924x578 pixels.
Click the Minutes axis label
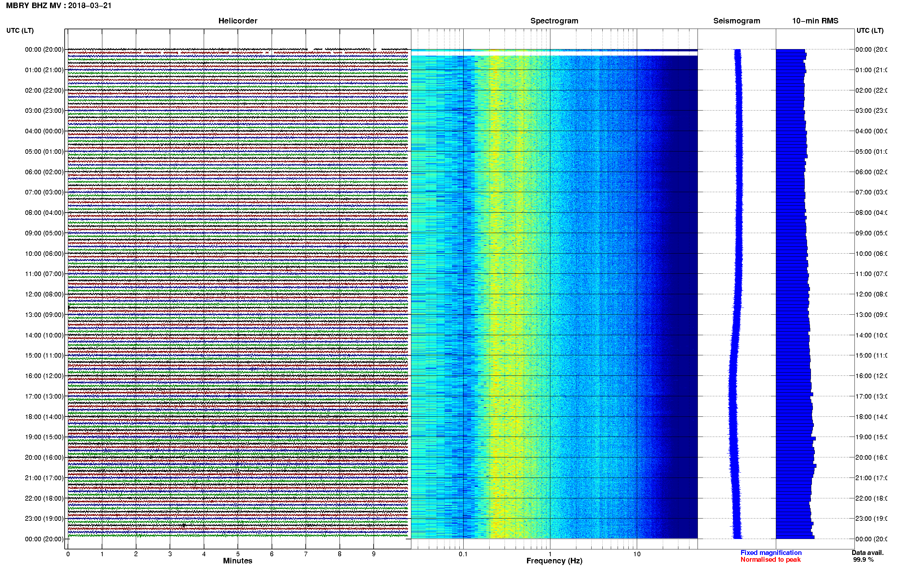(237, 560)
